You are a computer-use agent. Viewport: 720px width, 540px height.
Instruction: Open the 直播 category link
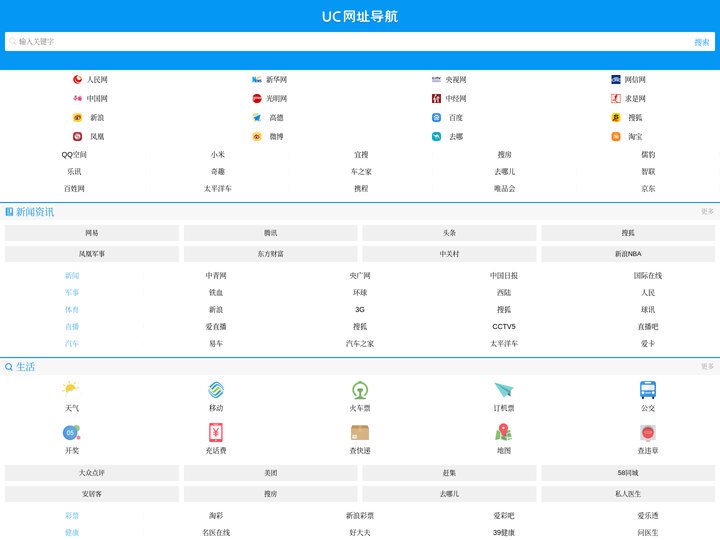click(72, 326)
